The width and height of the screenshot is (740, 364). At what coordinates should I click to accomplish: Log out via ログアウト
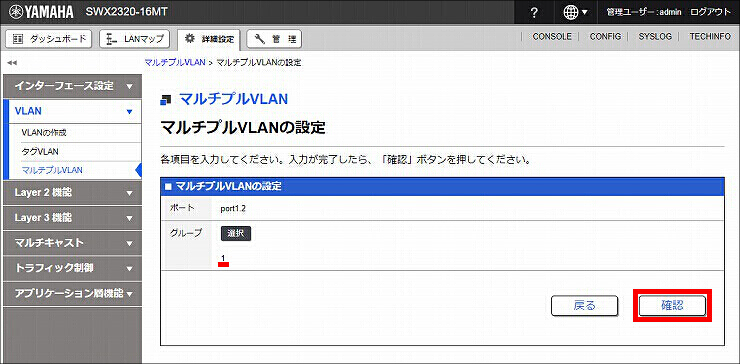tap(710, 13)
